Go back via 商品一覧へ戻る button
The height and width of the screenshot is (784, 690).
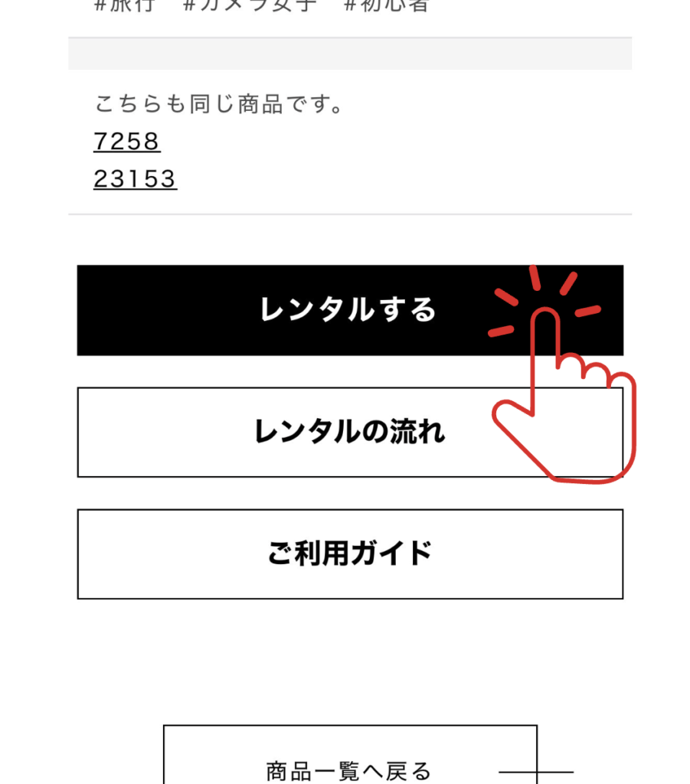tap(350, 755)
